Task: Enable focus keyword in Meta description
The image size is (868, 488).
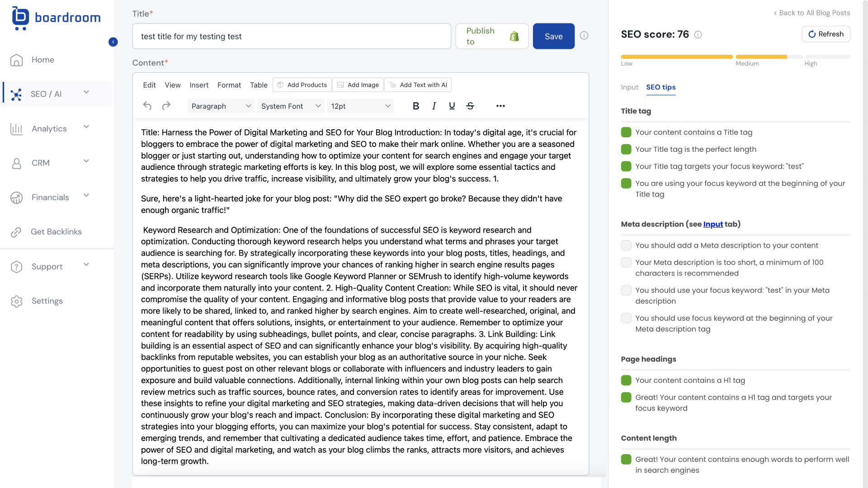Action: (626, 290)
